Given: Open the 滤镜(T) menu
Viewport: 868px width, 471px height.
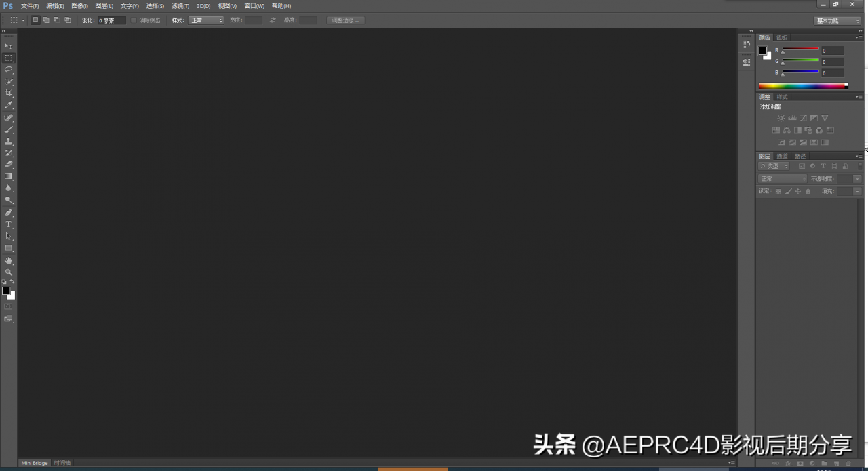Looking at the screenshot, I should click(180, 5).
